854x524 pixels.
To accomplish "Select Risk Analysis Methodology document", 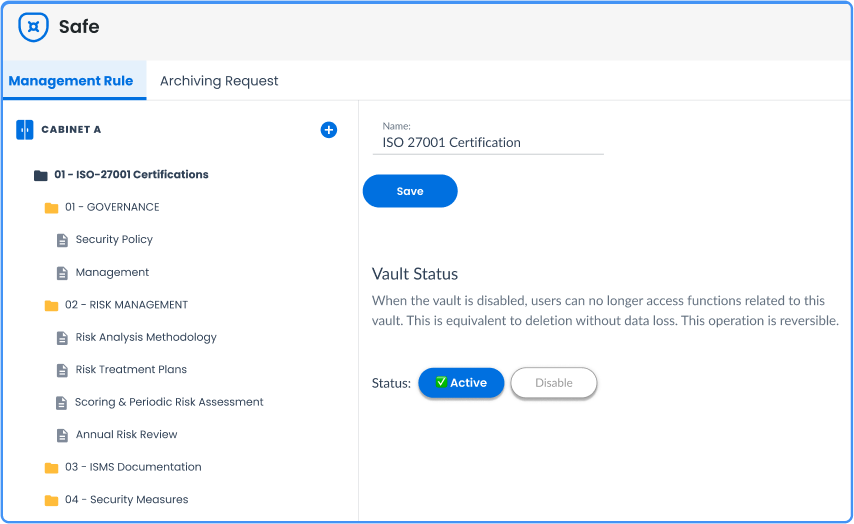I will [146, 337].
